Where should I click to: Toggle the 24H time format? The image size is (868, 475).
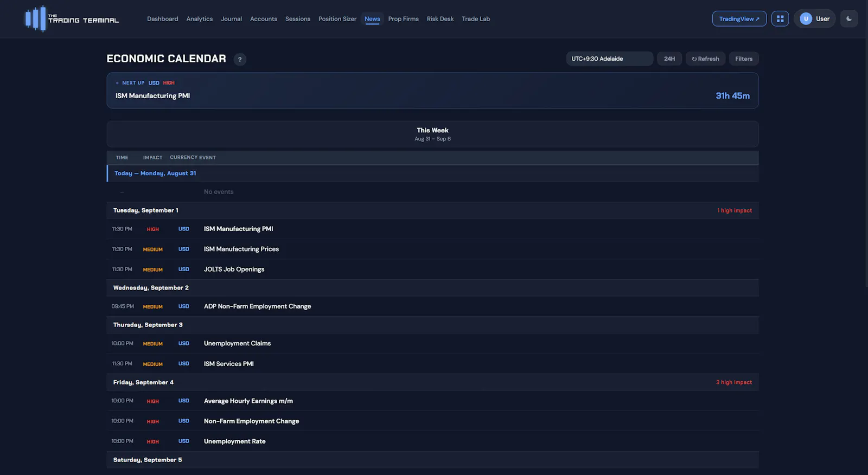tap(669, 59)
